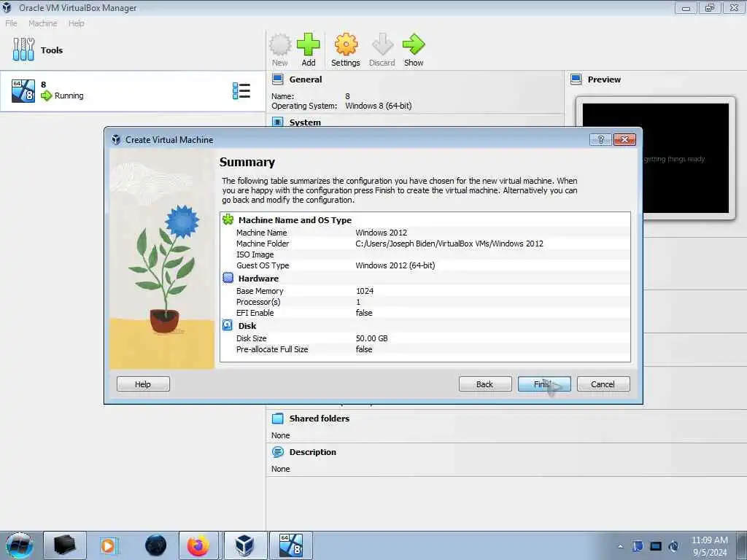Open the File menu

click(11, 23)
